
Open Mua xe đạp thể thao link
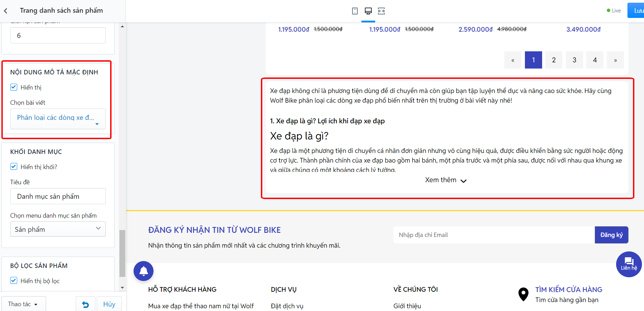[201, 306]
